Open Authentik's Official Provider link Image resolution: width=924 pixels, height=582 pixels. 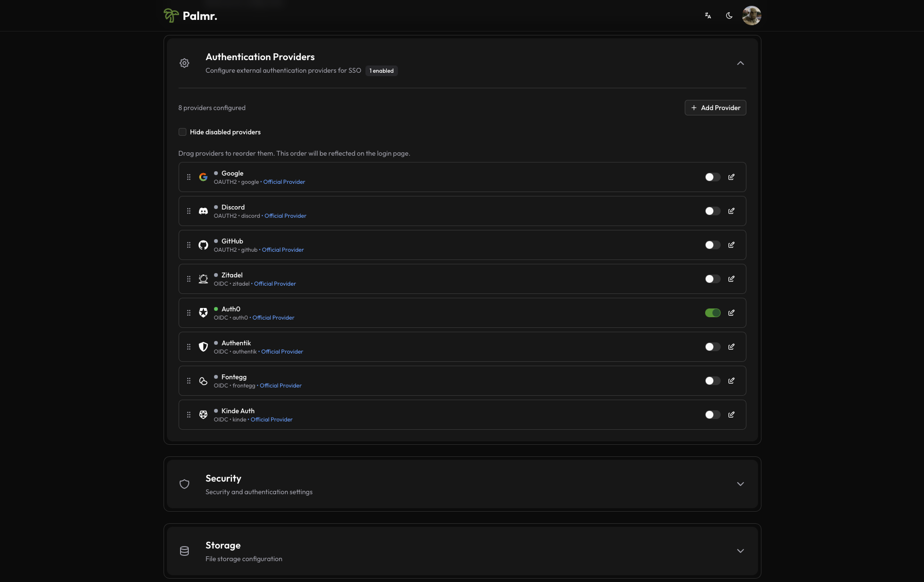tap(282, 352)
